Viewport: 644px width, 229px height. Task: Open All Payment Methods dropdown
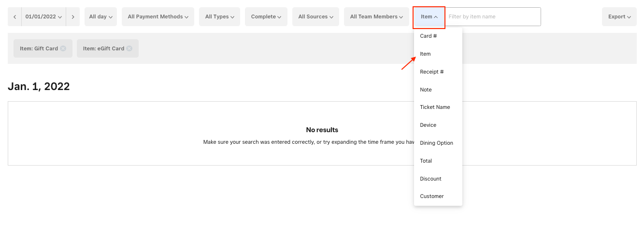click(x=158, y=17)
